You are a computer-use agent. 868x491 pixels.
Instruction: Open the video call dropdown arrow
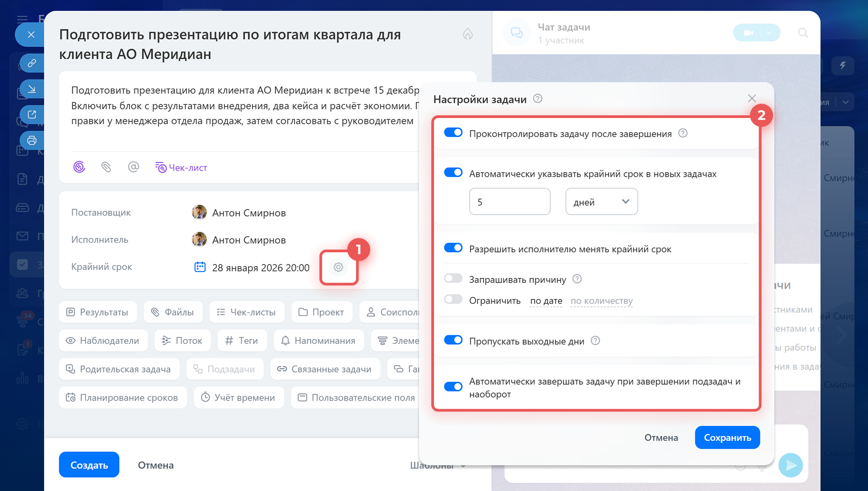[769, 33]
